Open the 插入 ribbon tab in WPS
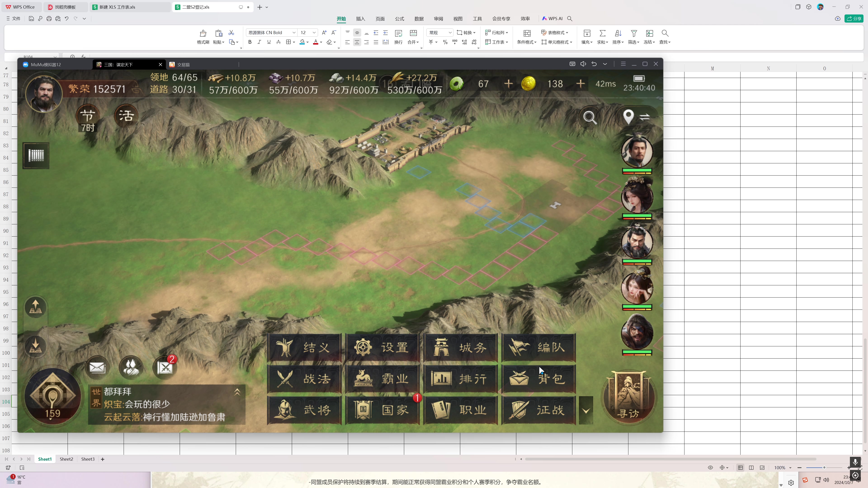Image resolution: width=868 pixels, height=488 pixels. [361, 19]
